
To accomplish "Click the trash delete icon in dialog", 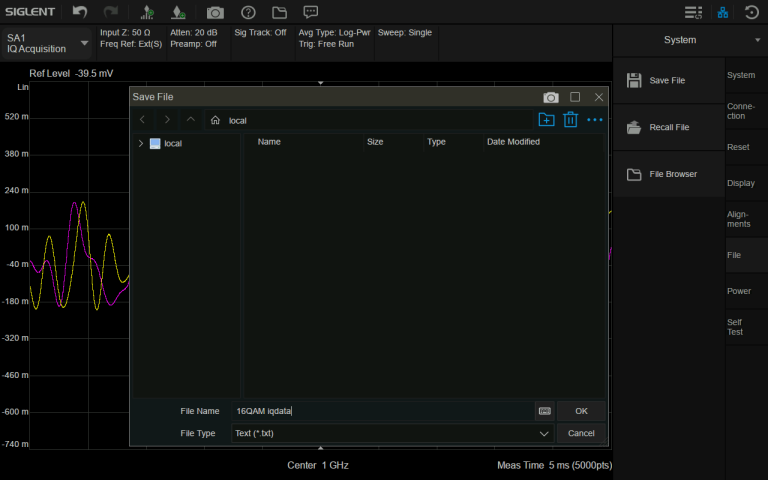I will click(571, 120).
